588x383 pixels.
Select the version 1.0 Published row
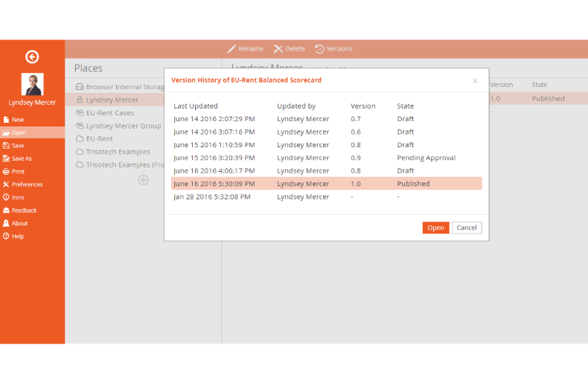(x=326, y=184)
